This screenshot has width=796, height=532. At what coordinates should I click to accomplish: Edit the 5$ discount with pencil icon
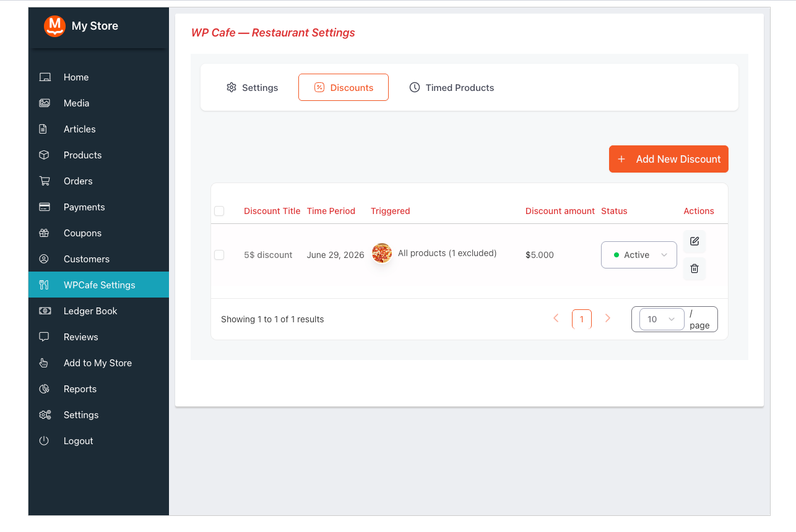pos(694,241)
